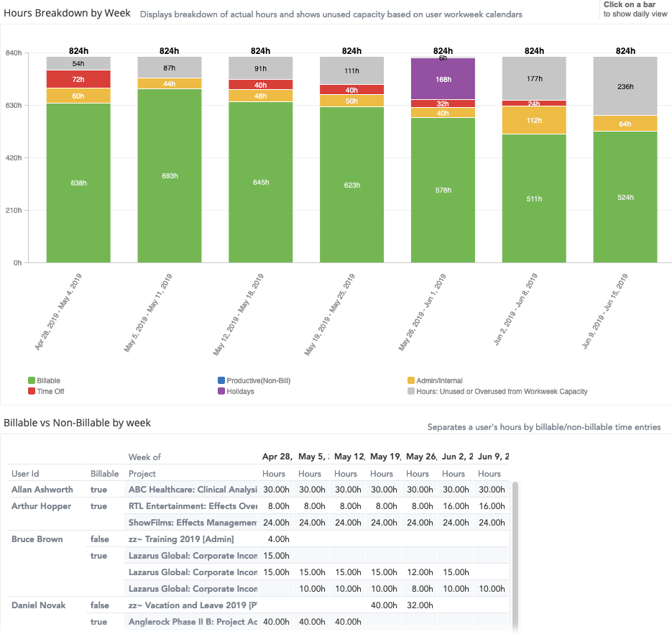The width and height of the screenshot is (672, 637).
Task: Click the 638h billable bar segment
Action: [78, 183]
